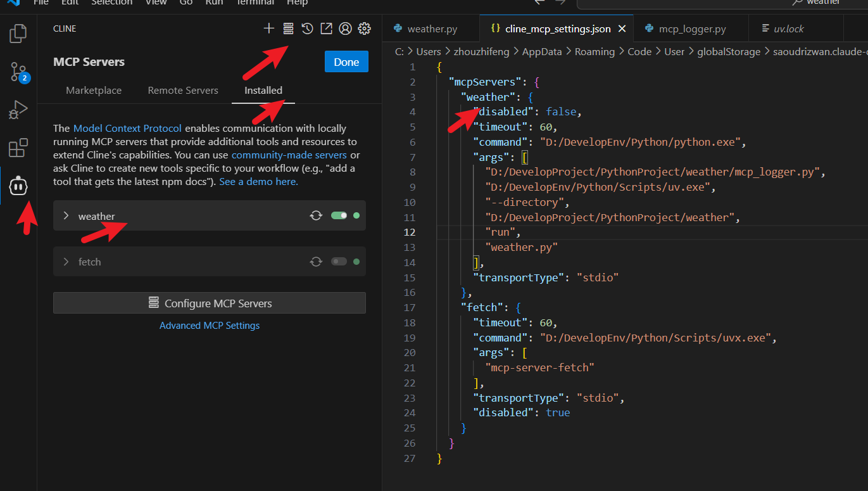Select the globalStorage breadcrumb segment
The height and width of the screenshot is (491, 868).
[729, 52]
